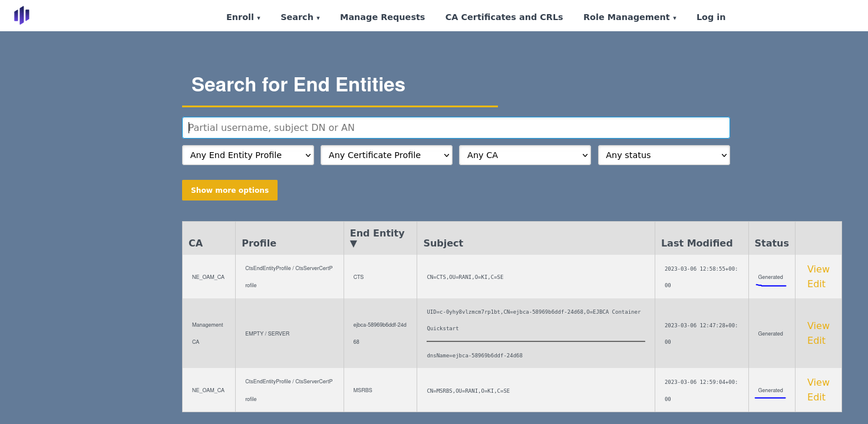The height and width of the screenshot is (424, 868).
Task: Select the ejbca-58969b6ddf-24d68 end entity cell
Action: [380, 333]
